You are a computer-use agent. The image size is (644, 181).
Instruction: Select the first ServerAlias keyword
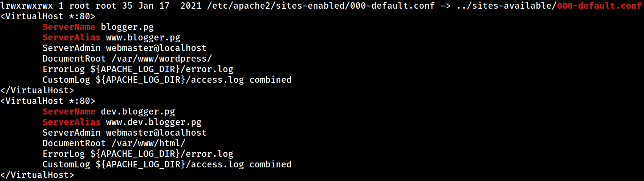point(72,37)
